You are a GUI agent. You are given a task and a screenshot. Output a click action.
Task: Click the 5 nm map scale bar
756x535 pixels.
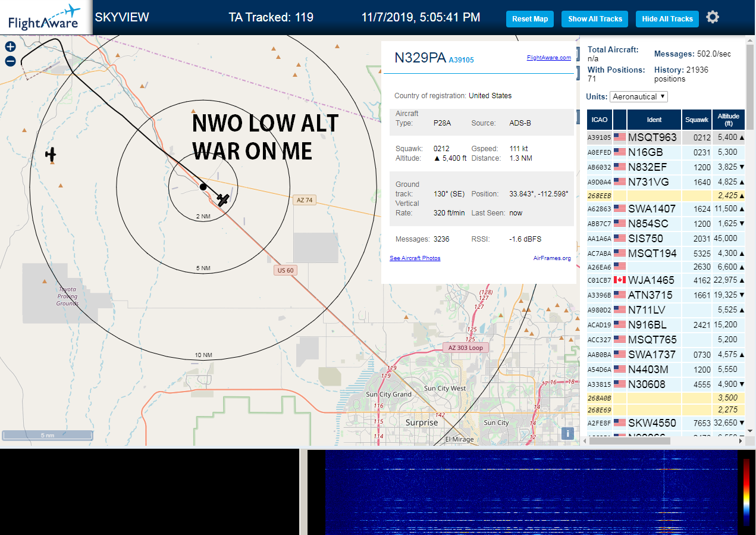[48, 436]
